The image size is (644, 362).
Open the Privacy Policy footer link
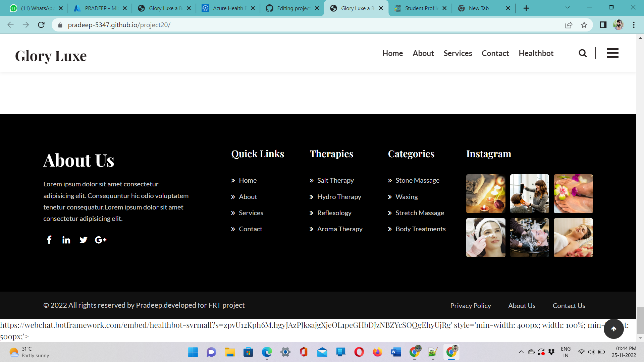[x=470, y=306]
